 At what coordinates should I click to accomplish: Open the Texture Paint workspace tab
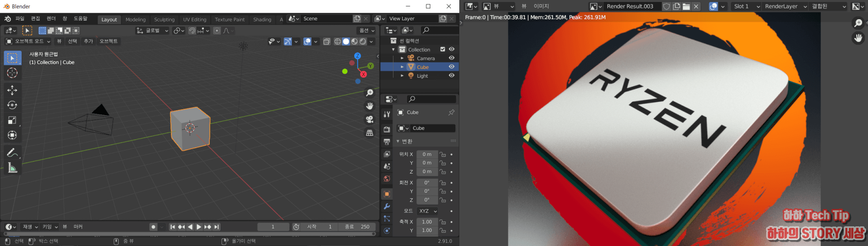click(x=229, y=20)
